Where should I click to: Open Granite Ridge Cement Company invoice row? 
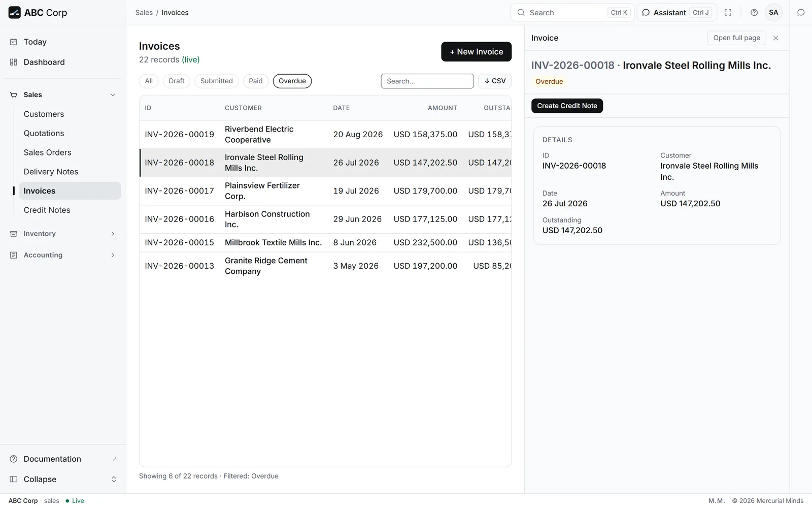pyautogui.click(x=325, y=266)
